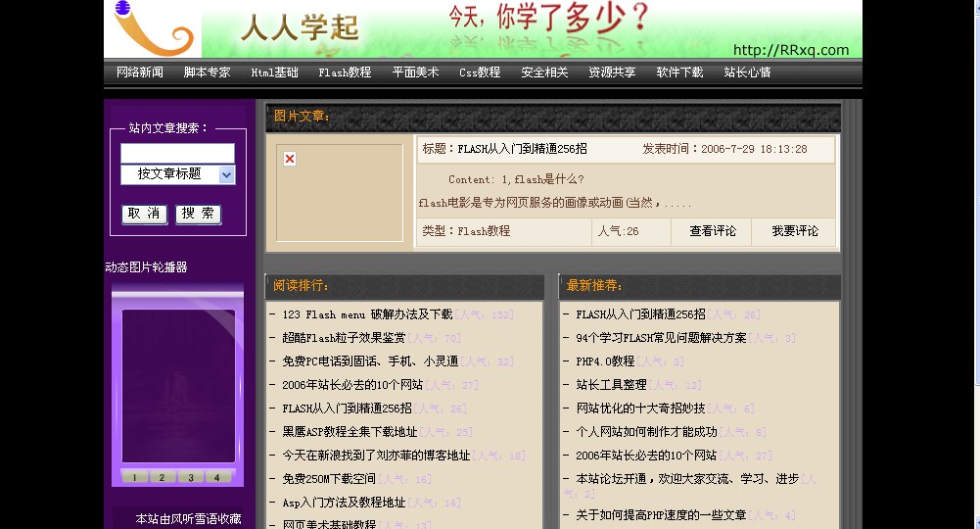Open PHP4.0教程 article
Viewport: 980px width, 529px height.
(x=605, y=361)
